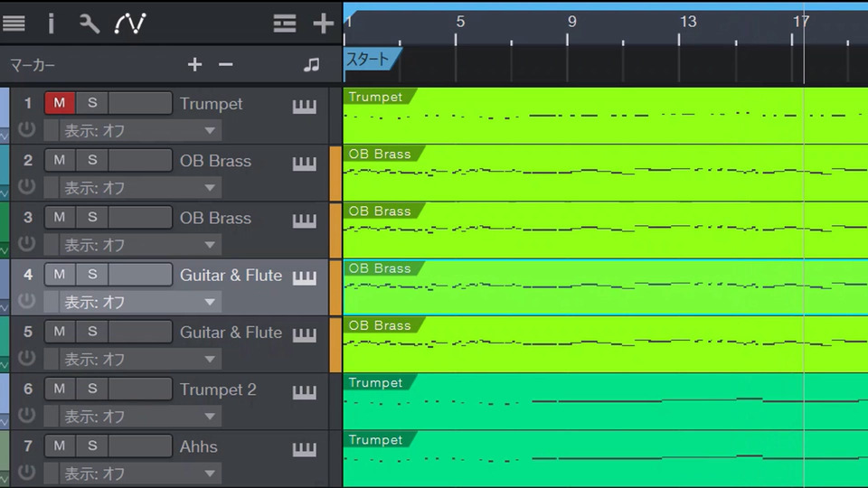This screenshot has width=868, height=488.
Task: Solo the Ahhs track
Action: click(92, 446)
